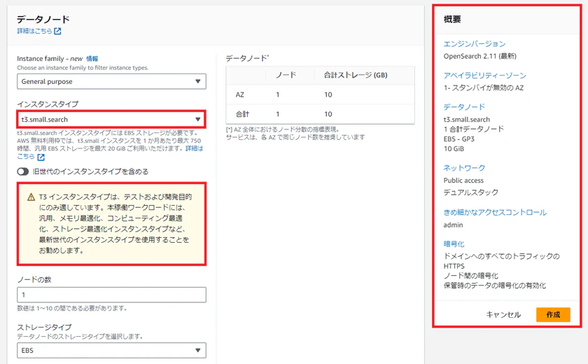Click the 合計ストレージ (GB) column header
This screenshot has width=588, height=364.
(x=356, y=75)
